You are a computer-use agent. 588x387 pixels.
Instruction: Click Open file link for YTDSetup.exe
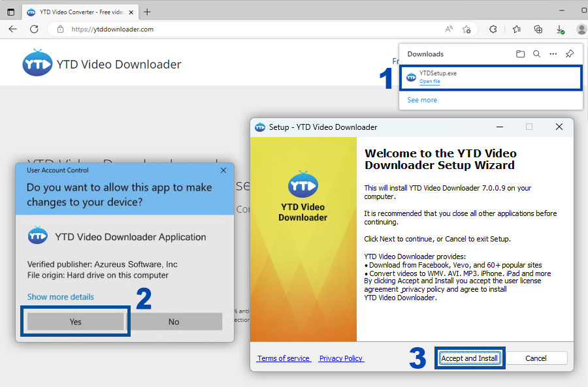pyautogui.click(x=430, y=82)
